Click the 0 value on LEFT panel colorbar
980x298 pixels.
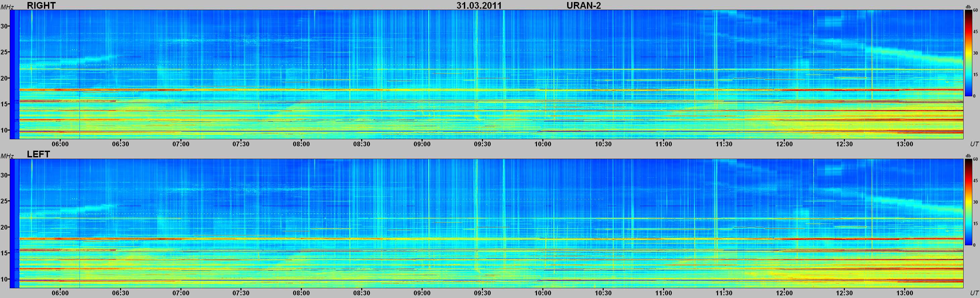point(974,245)
